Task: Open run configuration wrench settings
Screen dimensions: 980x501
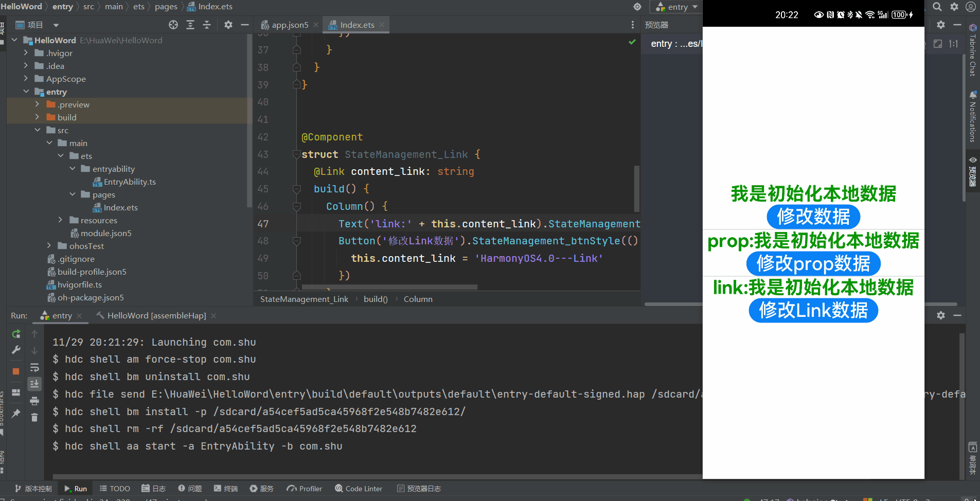Action: click(x=16, y=350)
